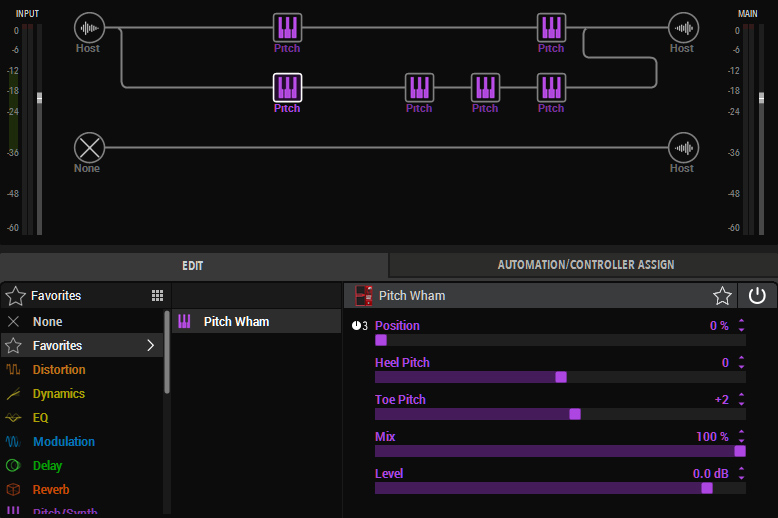The image size is (778, 518).
Task: Choose Pitch Wham from the model list
Action: click(236, 322)
